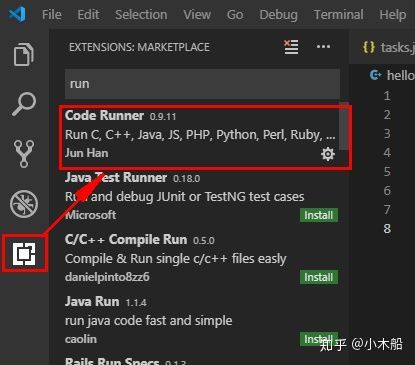The width and height of the screenshot is (415, 365).
Task: Open Code Runner manage gear icon
Action: [x=328, y=154]
